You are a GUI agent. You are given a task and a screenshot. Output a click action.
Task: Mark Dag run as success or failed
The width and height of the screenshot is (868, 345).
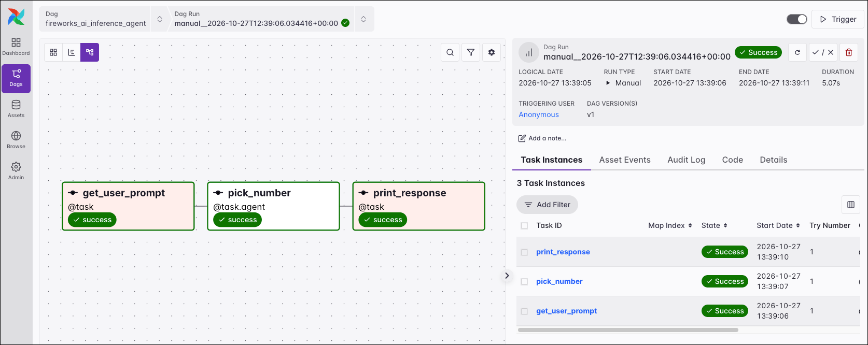coord(823,52)
